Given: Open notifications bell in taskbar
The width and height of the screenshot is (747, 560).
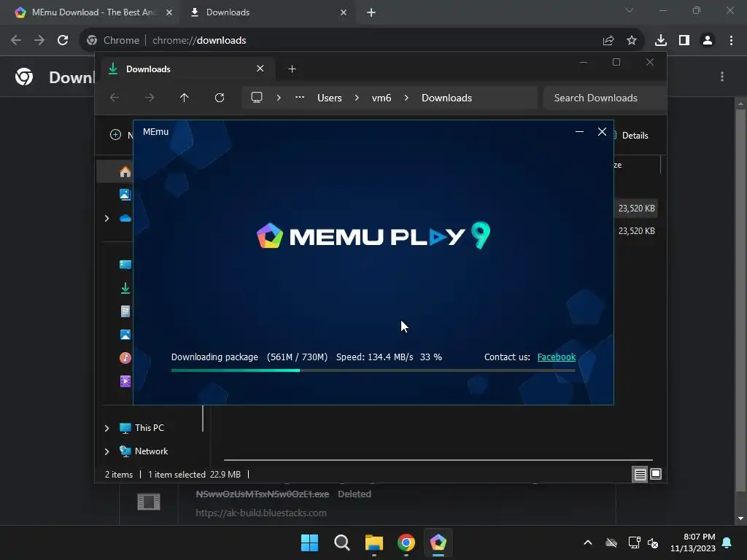Looking at the screenshot, I should click(727, 542).
